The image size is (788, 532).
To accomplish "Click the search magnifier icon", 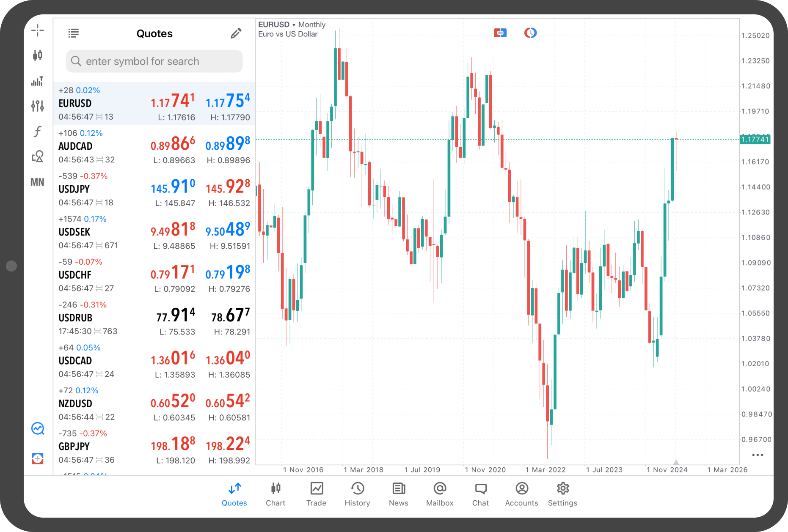I will tap(76, 61).
